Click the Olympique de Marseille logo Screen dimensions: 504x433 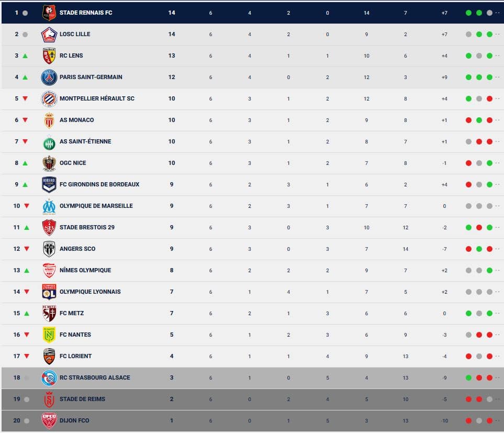tap(49, 206)
